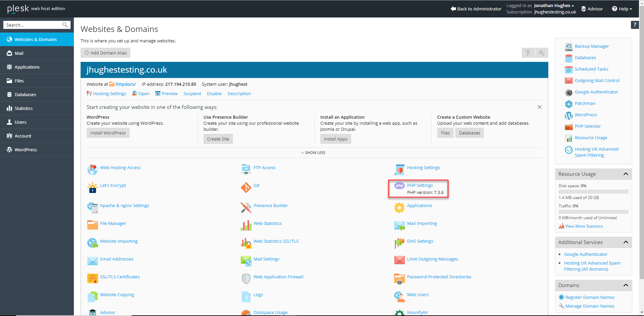Open the Website Copying icon
The image size is (644, 316).
point(92,297)
